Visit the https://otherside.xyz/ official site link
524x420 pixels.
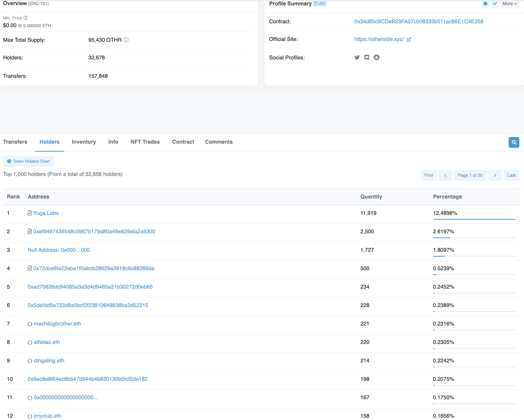coord(379,39)
